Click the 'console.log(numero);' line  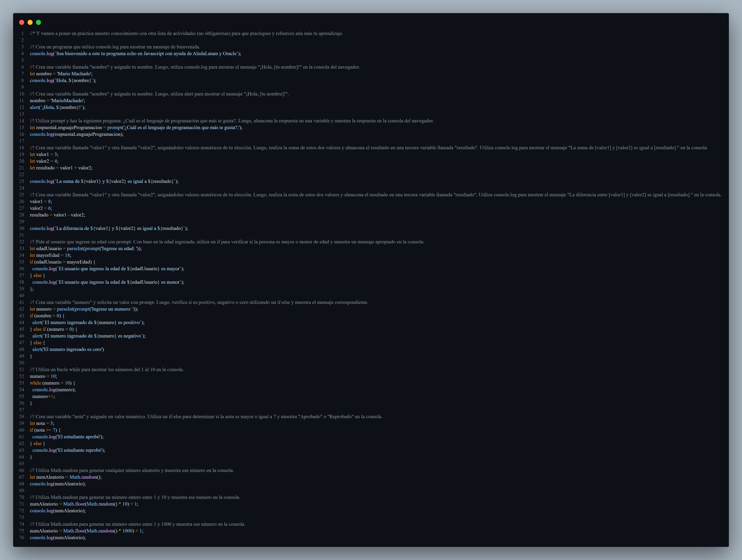coord(54,390)
